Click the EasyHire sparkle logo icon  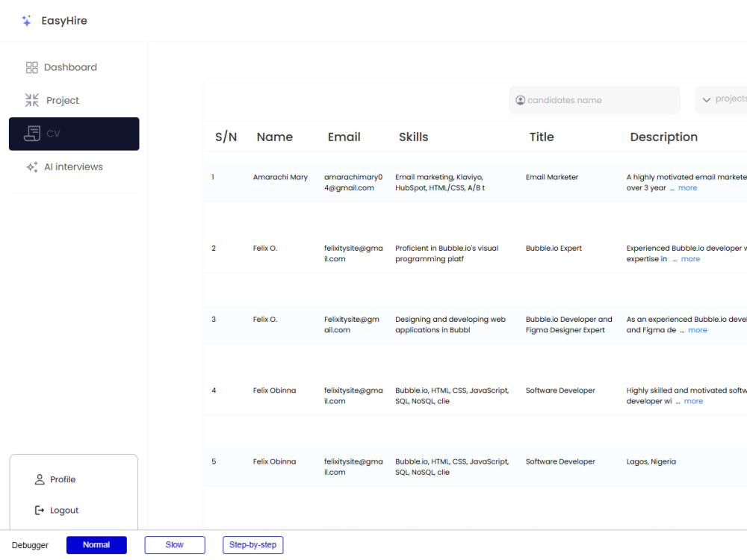point(27,20)
